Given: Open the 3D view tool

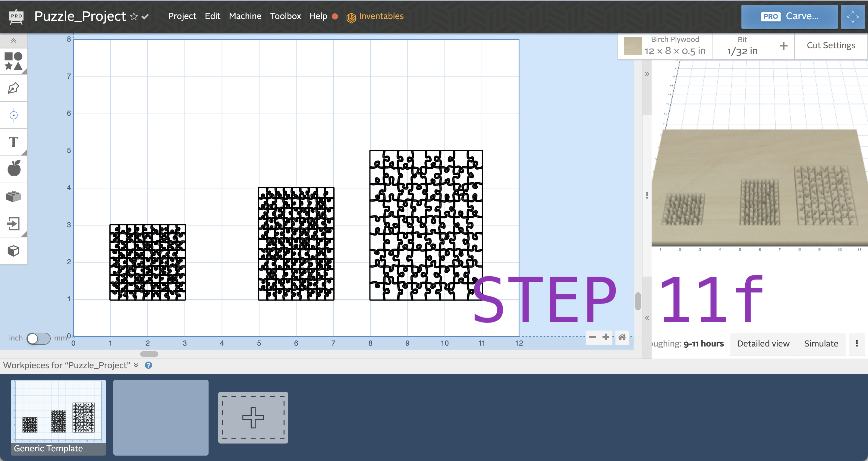Looking at the screenshot, I should click(x=14, y=250).
